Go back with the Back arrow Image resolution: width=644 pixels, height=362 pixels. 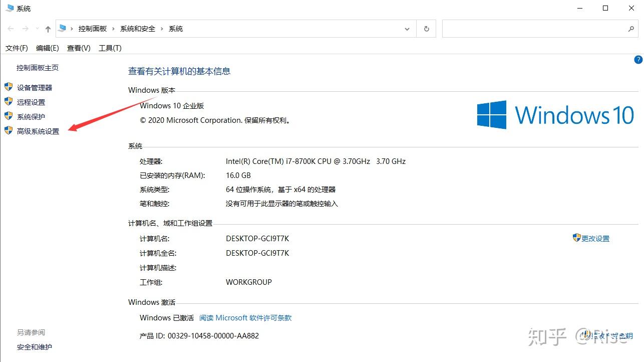point(11,29)
